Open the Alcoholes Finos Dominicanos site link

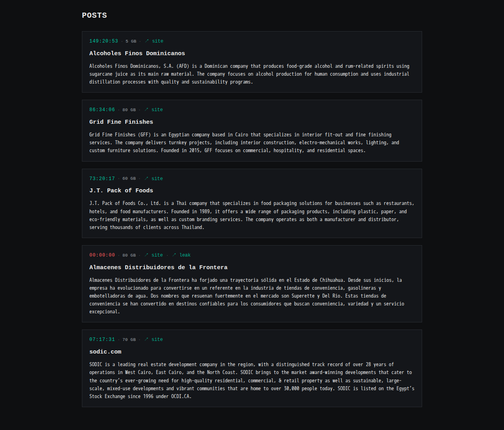[157, 41]
